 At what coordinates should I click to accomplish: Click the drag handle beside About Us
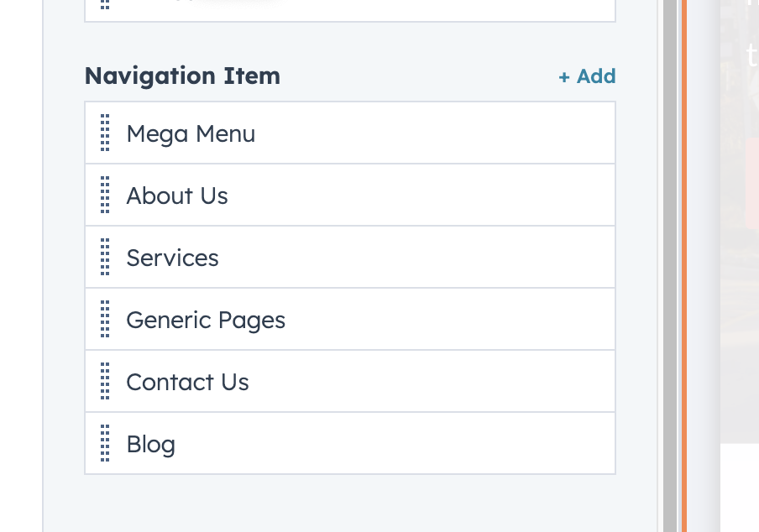[x=105, y=196]
